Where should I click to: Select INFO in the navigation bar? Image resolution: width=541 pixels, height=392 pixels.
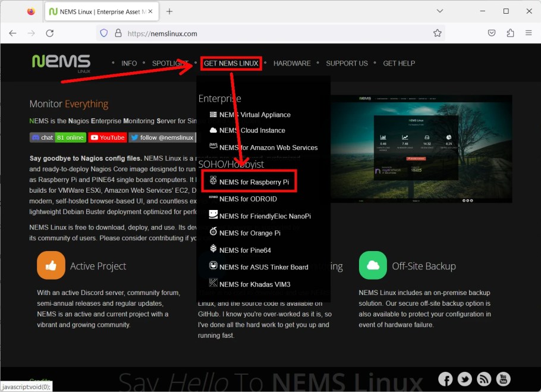click(129, 63)
